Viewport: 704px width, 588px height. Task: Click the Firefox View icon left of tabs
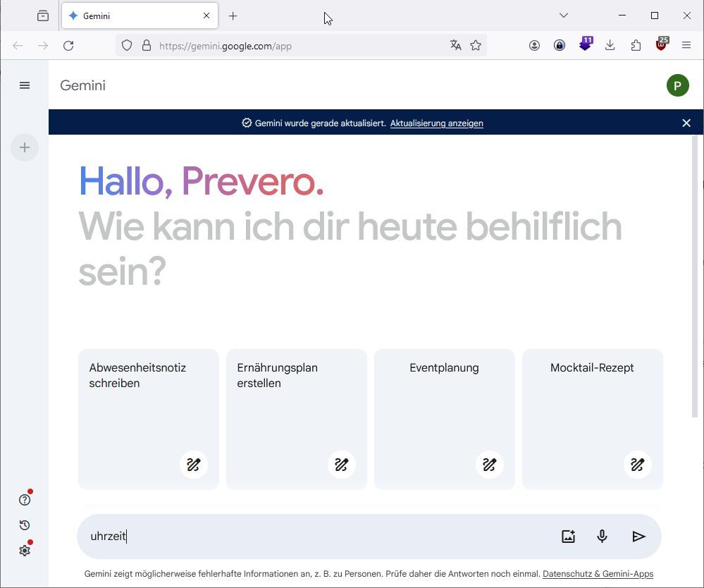point(43,16)
